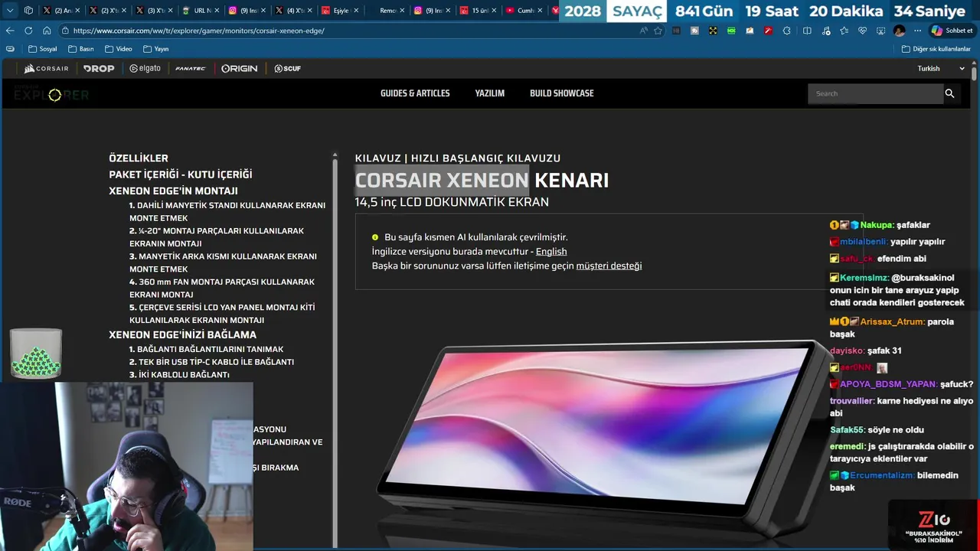Open the yellow-black extension icon in toolbar

point(713,31)
